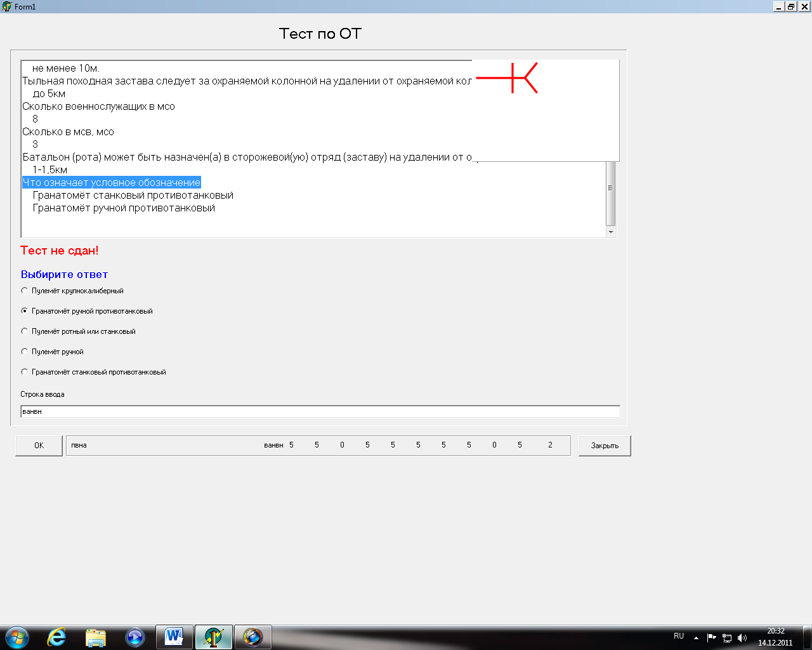The width and height of the screenshot is (812, 650).
Task: Click the question list scroll-down arrow
Action: coord(611,232)
